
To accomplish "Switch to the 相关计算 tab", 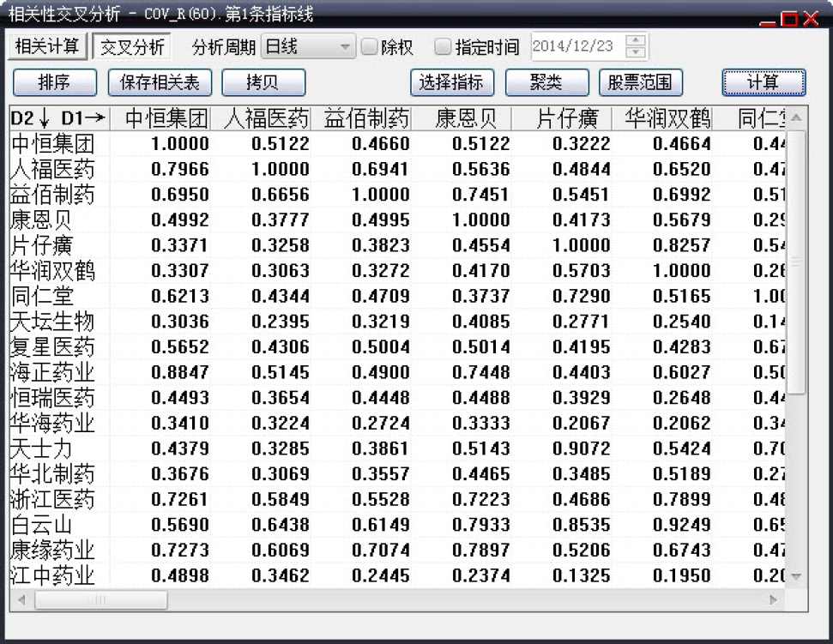I will 46,46.
